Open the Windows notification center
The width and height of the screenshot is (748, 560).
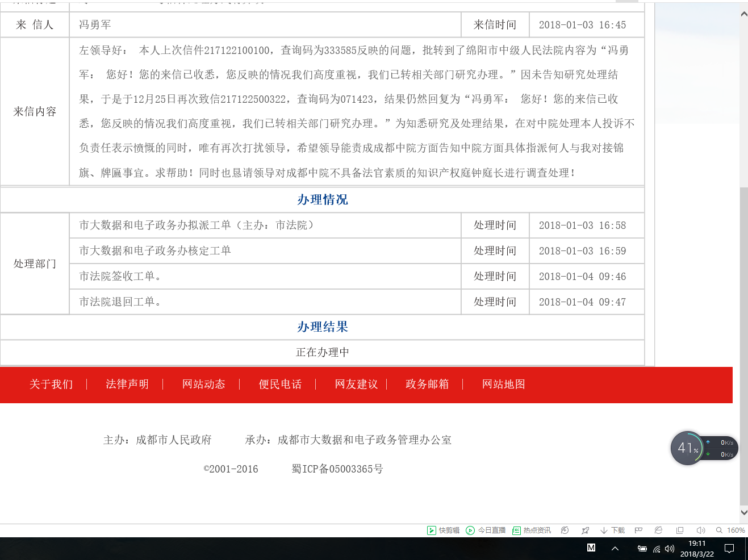(x=729, y=549)
